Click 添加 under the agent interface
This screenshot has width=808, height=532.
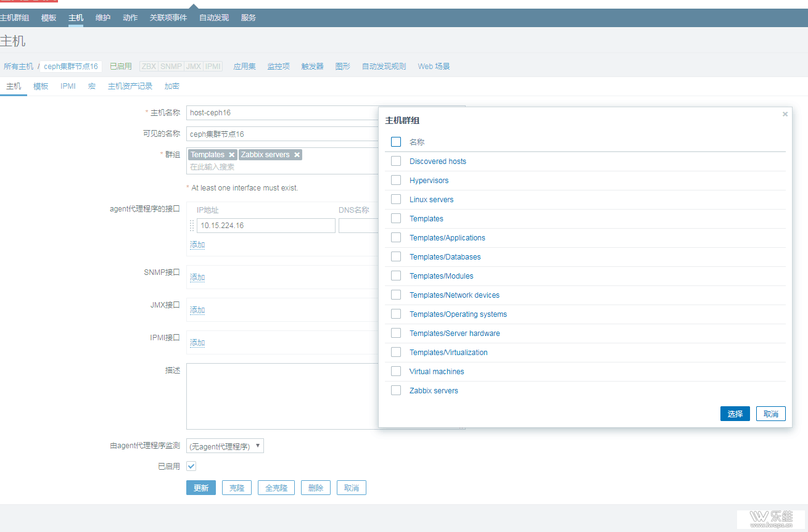197,245
